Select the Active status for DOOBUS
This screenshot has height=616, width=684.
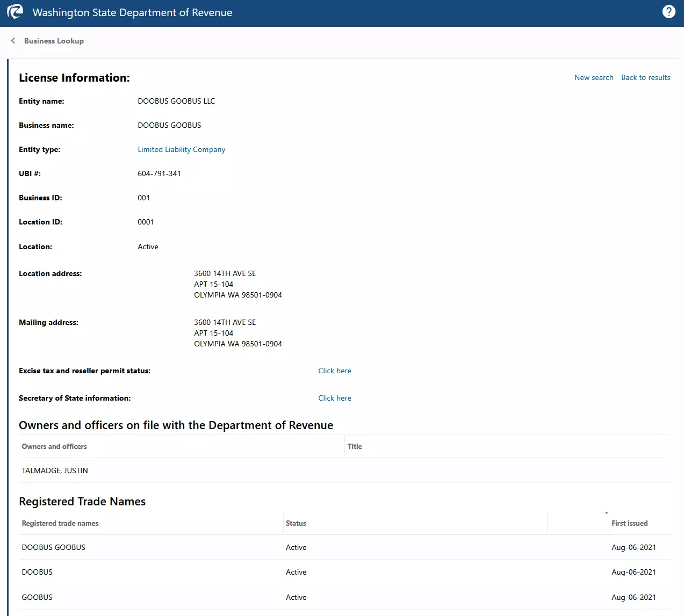tap(296, 572)
